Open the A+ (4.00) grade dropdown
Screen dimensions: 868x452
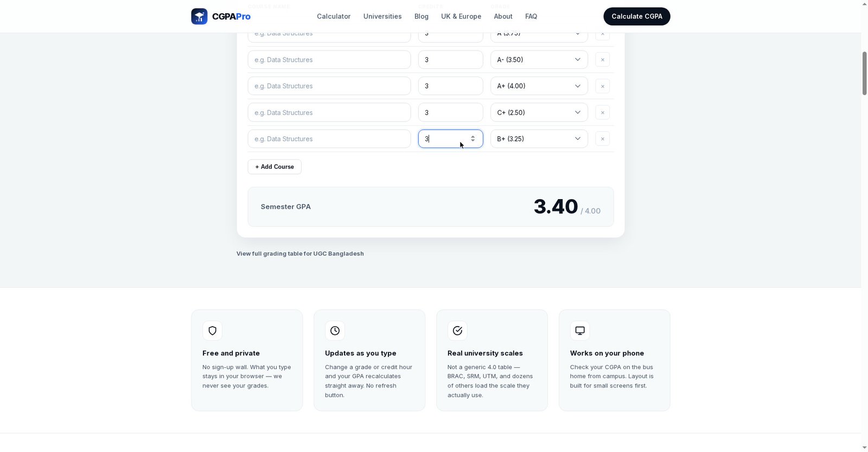[x=539, y=86]
